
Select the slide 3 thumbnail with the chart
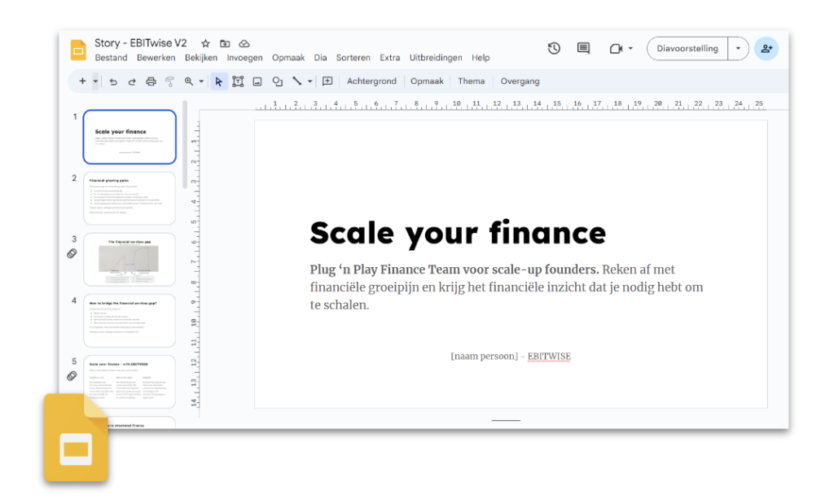[x=129, y=260]
